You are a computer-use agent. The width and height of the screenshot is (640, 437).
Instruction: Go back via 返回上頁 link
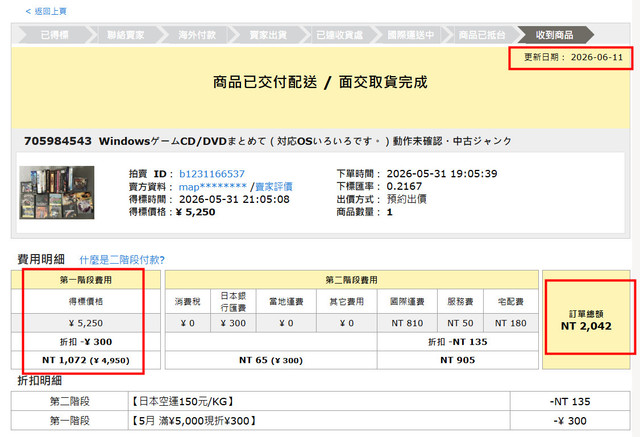coord(46,11)
